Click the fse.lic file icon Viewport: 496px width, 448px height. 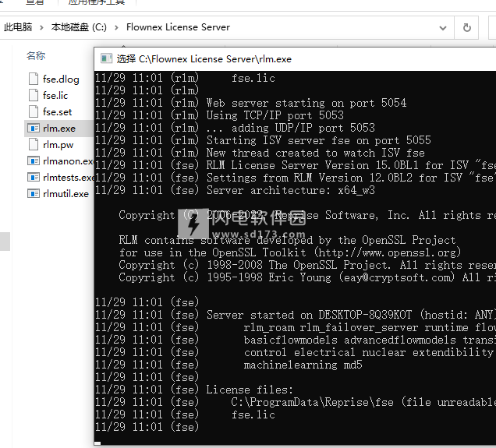34,95
